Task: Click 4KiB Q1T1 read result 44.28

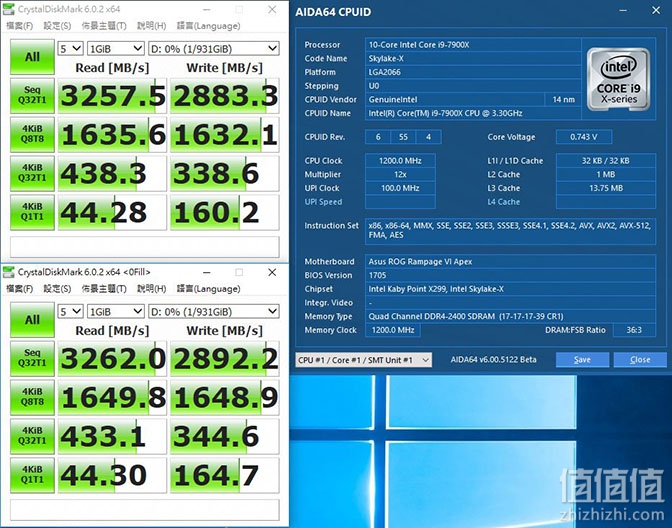Action: click(112, 213)
